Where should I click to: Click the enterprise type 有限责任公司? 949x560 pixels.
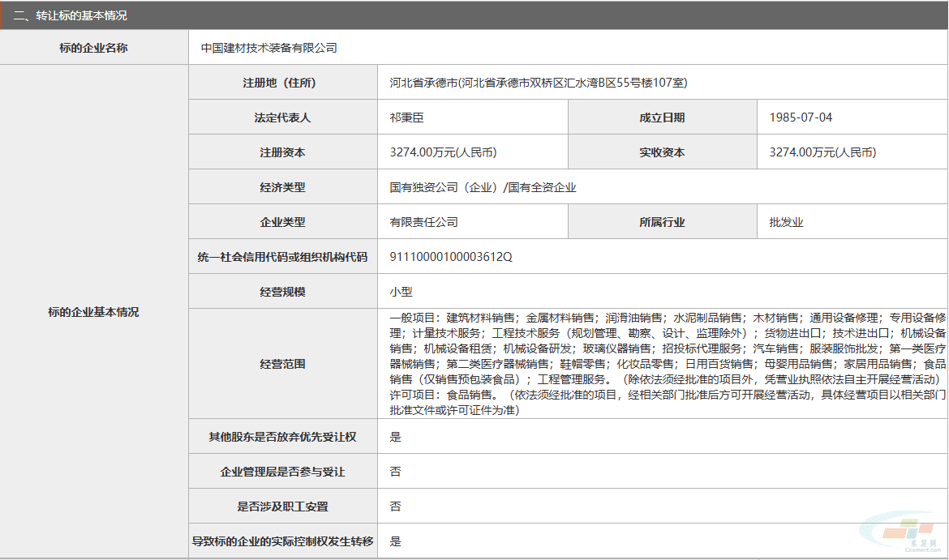(423, 222)
